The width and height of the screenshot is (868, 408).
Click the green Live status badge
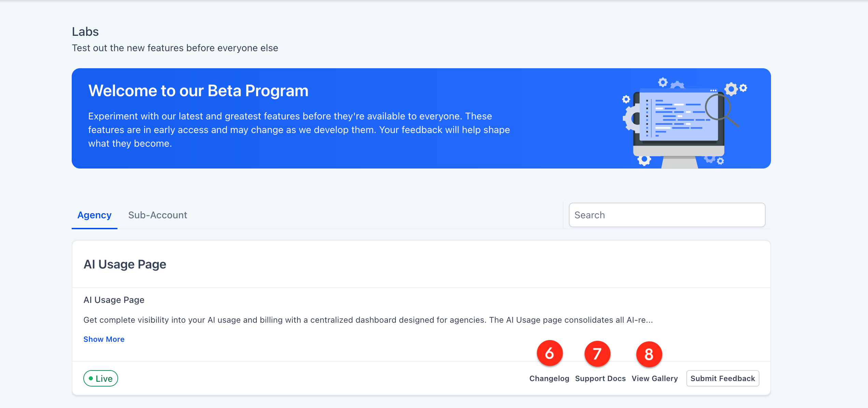pyautogui.click(x=101, y=378)
